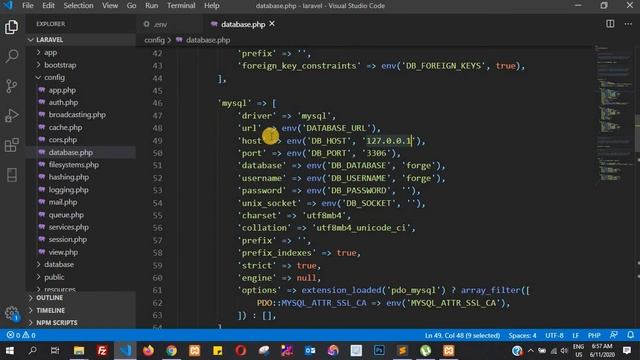Open Sticky Notes from taskbar
This screenshot has width=640, height=360.
pos(218,351)
